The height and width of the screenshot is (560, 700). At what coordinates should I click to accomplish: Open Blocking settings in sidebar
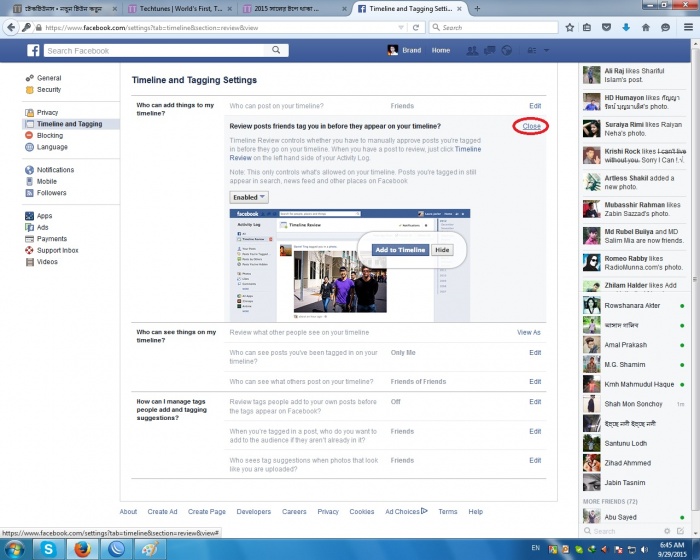[x=50, y=135]
